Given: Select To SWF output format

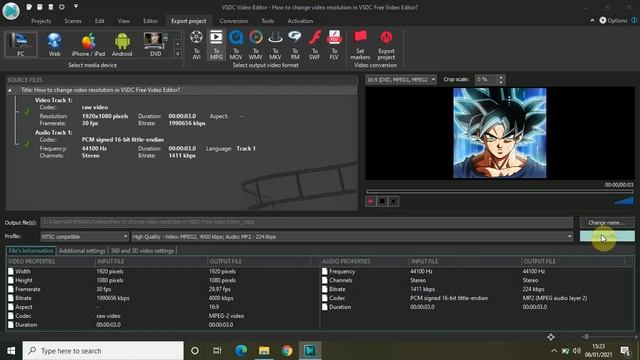Looking at the screenshot, I should pyautogui.click(x=314, y=45).
